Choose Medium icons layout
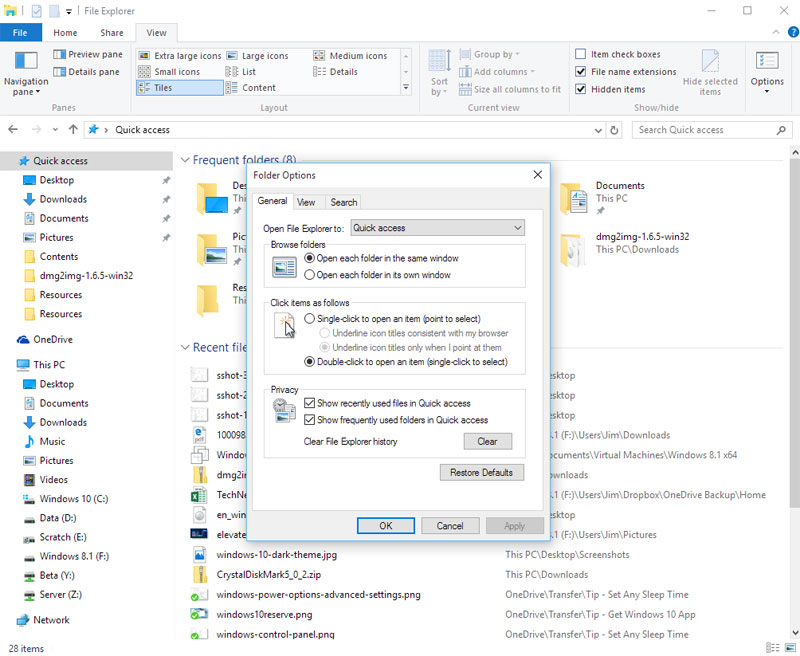The height and width of the screenshot is (656, 800). (351, 56)
